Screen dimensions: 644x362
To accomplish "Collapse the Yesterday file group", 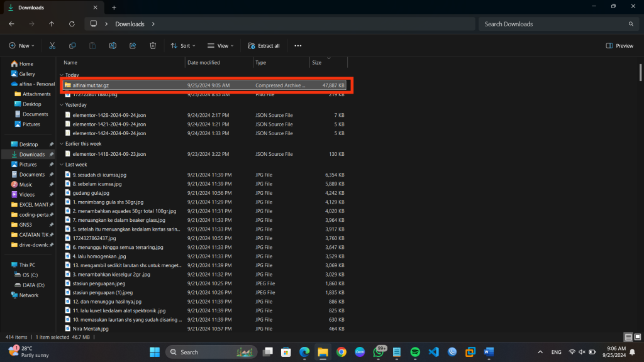I will pyautogui.click(x=62, y=105).
